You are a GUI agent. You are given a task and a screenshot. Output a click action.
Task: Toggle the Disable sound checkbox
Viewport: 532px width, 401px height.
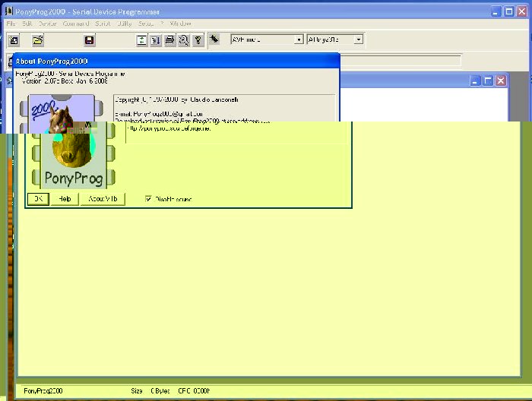click(x=149, y=199)
